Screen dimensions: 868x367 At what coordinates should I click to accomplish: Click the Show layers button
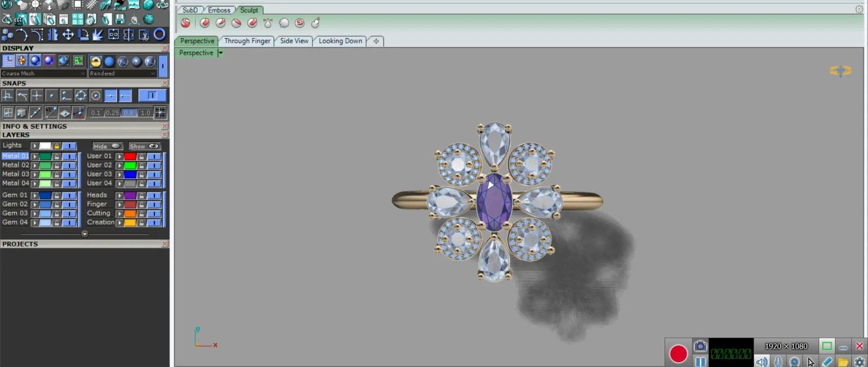(144, 146)
